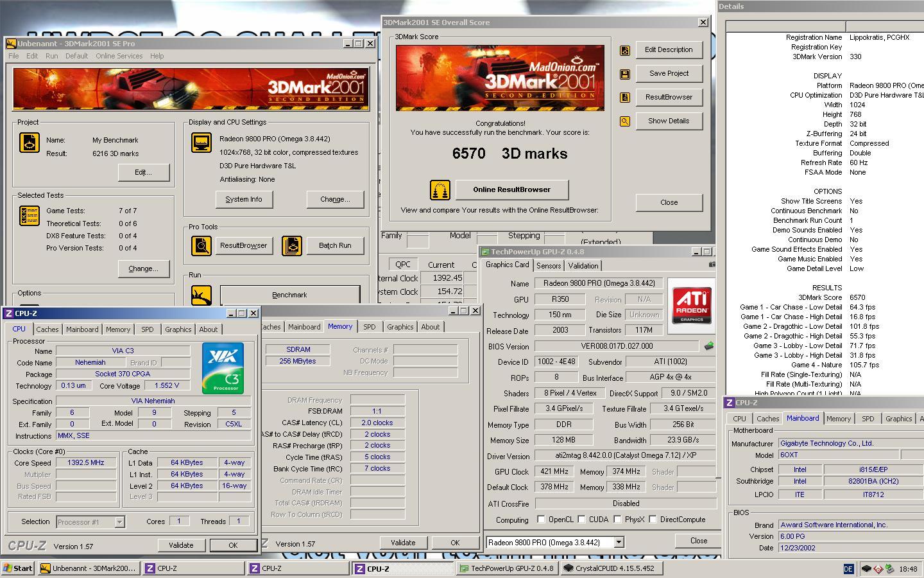Click the Registration Name Lippokratis, PCGHX value

879,37
